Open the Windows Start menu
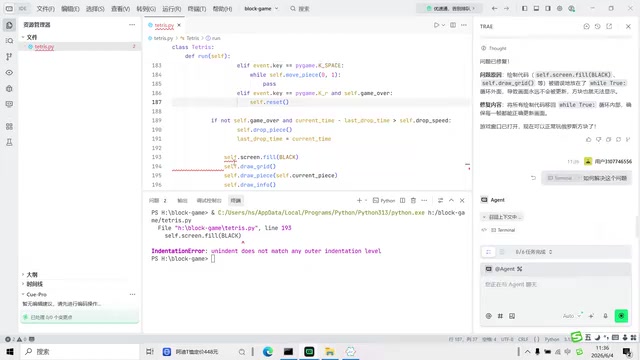Image resolution: width=640 pixels, height=360 pixels. [x=9, y=351]
